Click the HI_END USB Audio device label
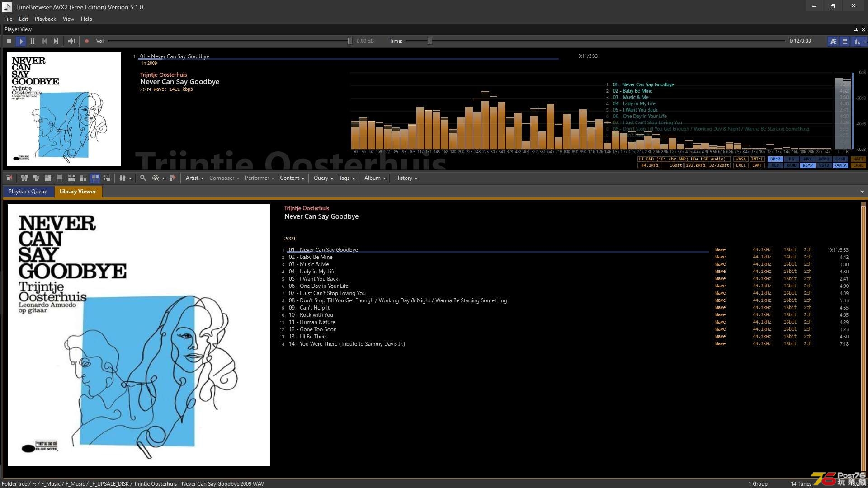This screenshot has width=868, height=488. [x=683, y=159]
